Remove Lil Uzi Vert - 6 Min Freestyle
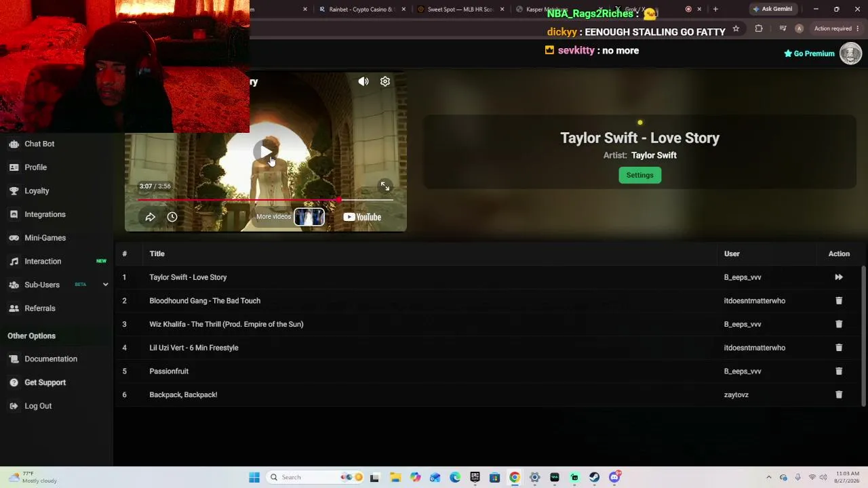868x488 pixels. click(839, 348)
